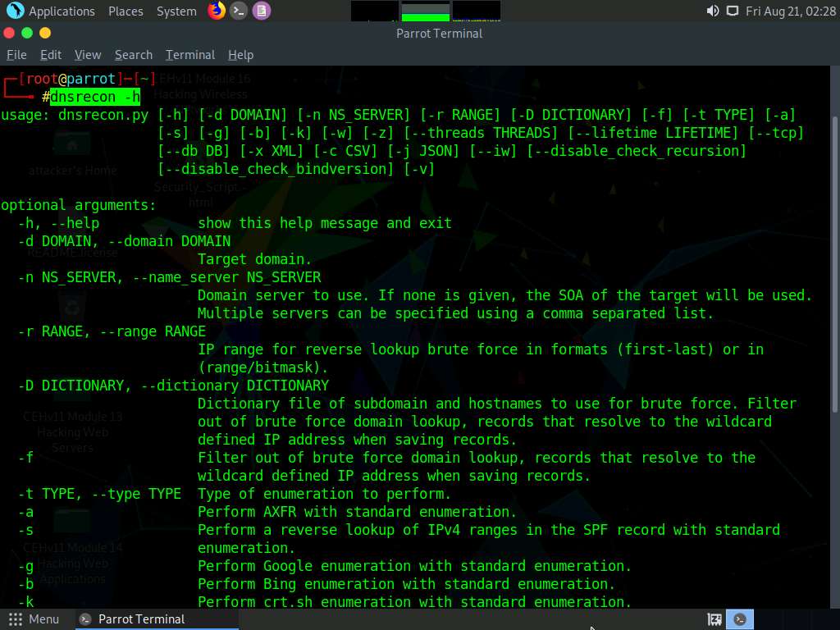Open the Edit menu
Viewport: 840px width, 630px height.
51,55
